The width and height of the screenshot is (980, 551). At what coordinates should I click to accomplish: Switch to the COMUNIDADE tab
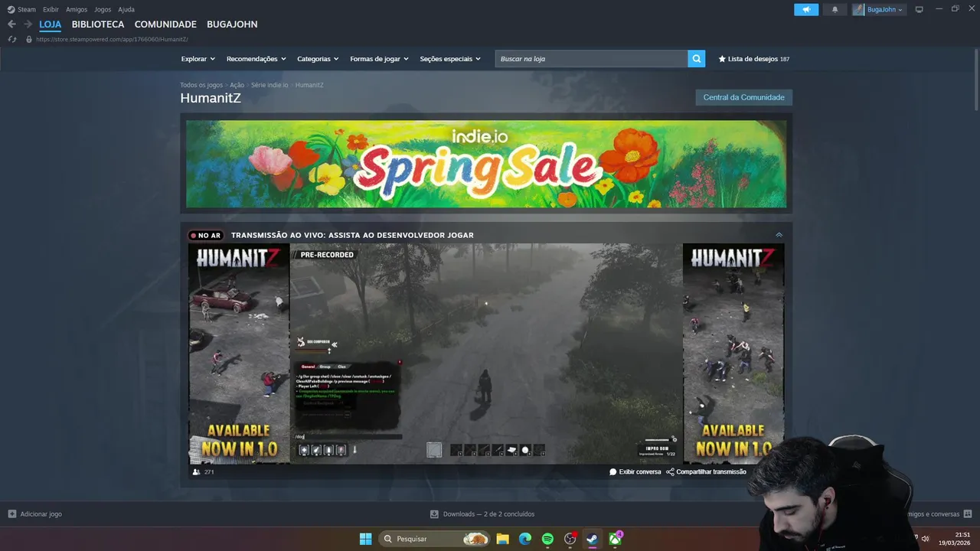tap(165, 24)
